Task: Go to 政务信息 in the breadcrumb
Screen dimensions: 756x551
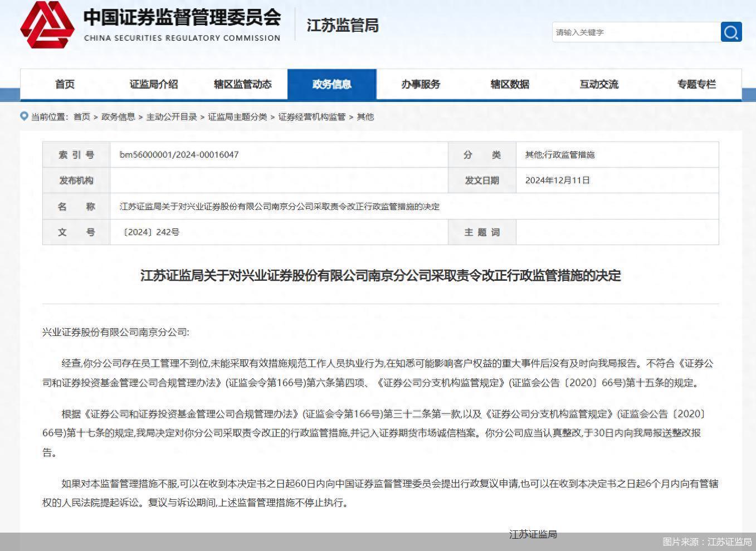Action: 118,116
